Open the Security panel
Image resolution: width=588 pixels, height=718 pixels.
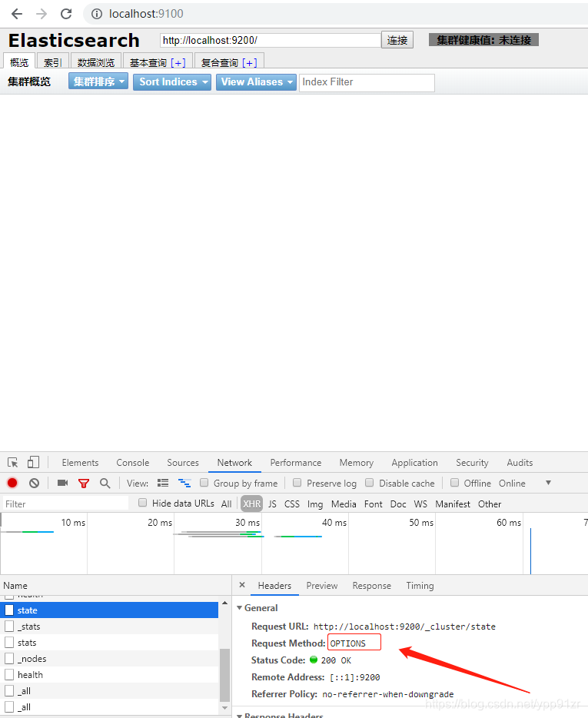point(472,463)
